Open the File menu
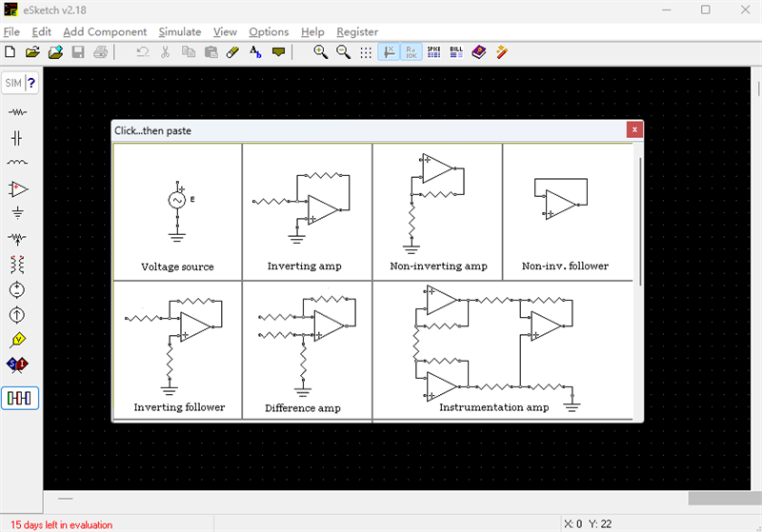Screen dimensions: 762x532 [x=11, y=32]
